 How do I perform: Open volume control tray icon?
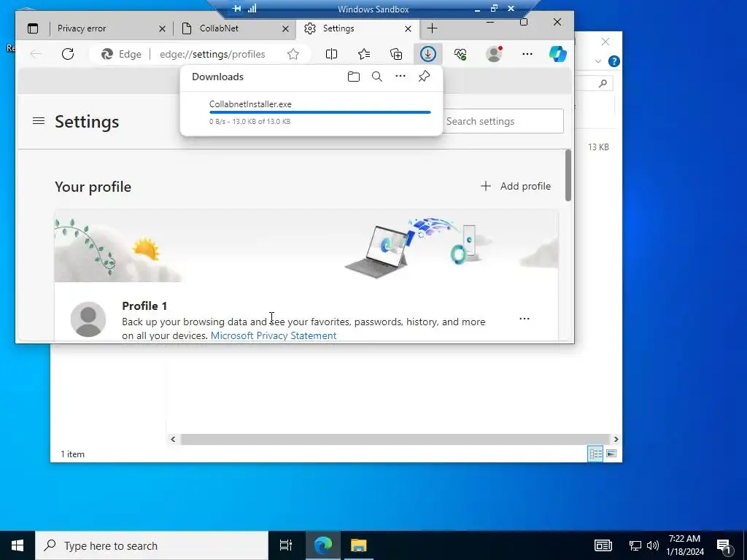pyautogui.click(x=653, y=545)
